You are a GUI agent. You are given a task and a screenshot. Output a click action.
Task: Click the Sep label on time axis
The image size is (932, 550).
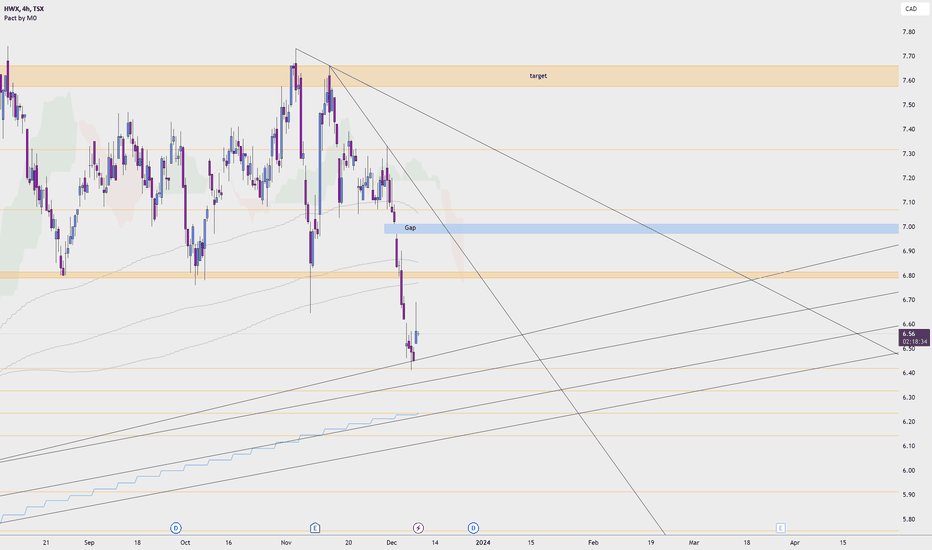click(x=89, y=543)
